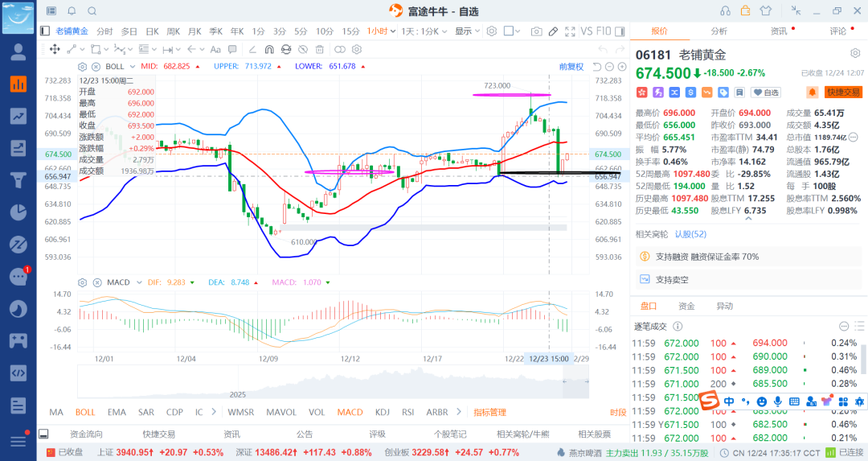This screenshot has width=868, height=461.
Task: Open quote panel settings gear beside 老铺黄金
Action: tap(855, 53)
